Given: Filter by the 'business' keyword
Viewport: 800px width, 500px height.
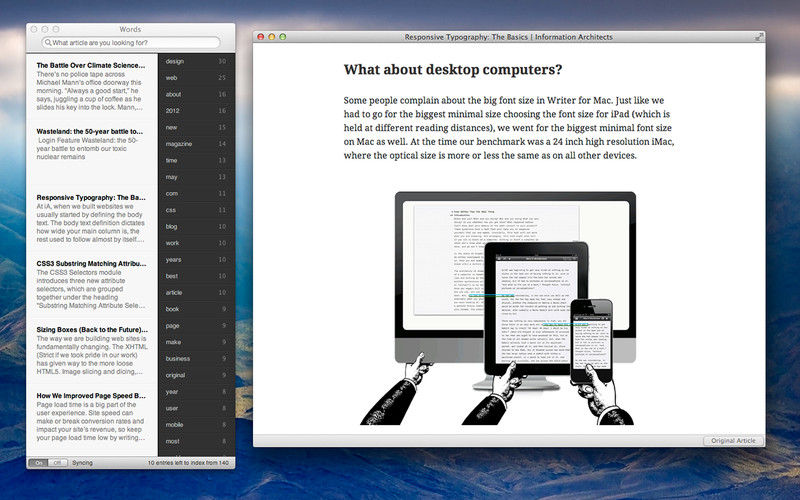Looking at the screenshot, I should (196, 359).
